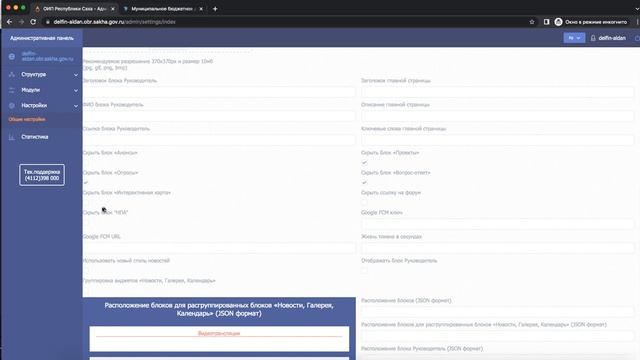
Task: Open the browser side panel icon
Action: tap(547, 22)
